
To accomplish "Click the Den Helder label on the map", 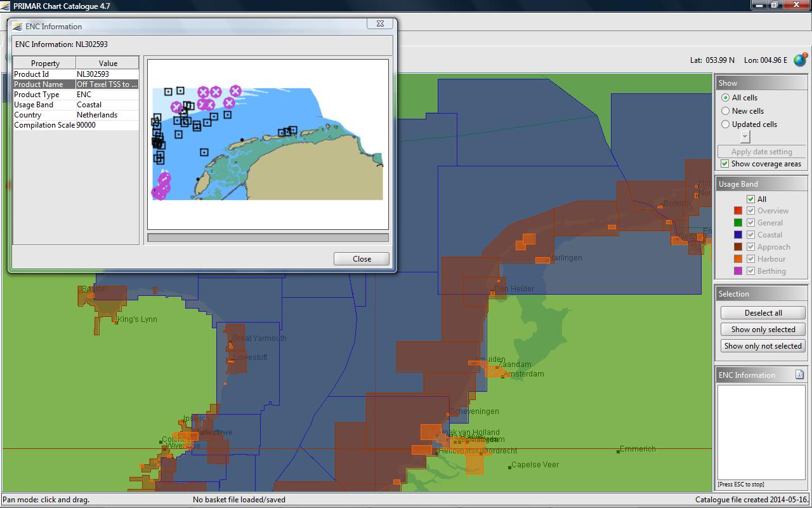I will point(514,289).
